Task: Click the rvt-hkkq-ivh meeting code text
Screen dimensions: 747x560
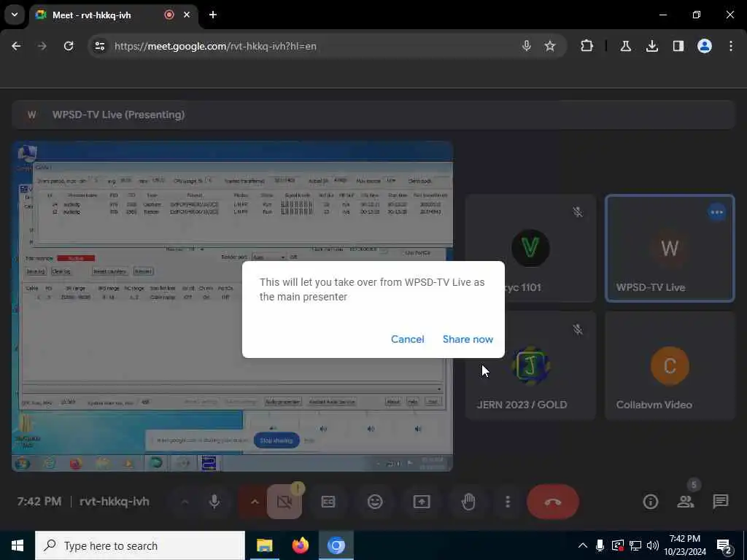Action: click(115, 502)
